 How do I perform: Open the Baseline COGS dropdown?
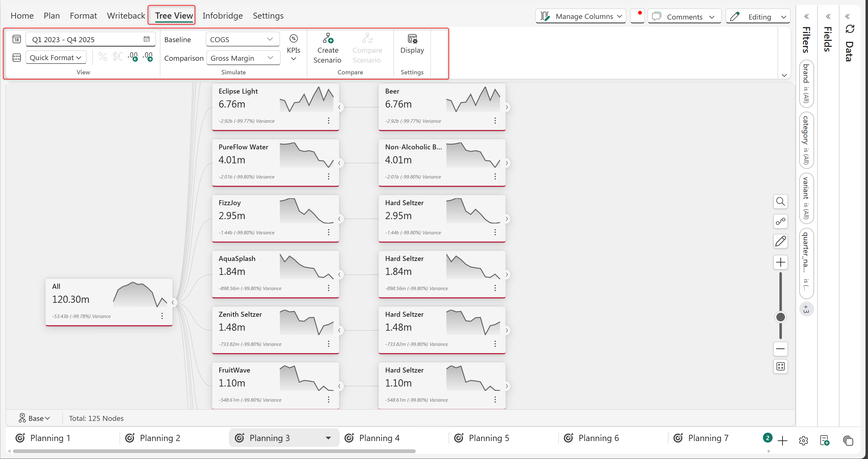(x=242, y=39)
